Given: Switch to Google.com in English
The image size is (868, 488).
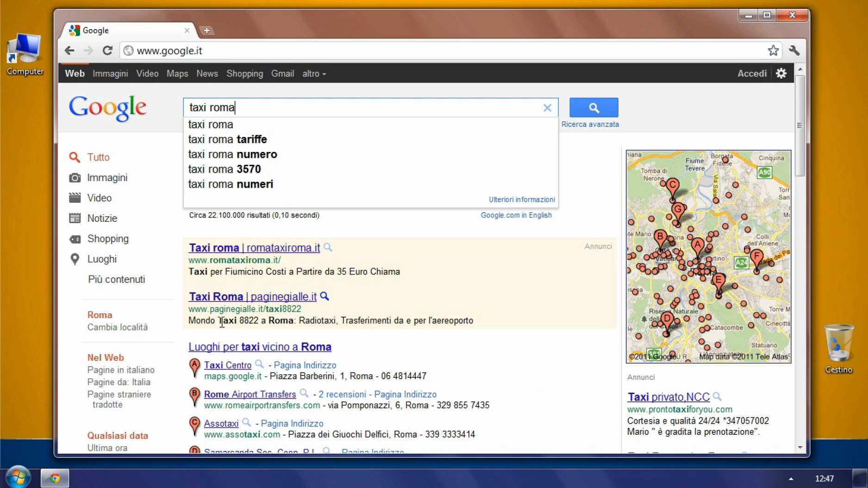Looking at the screenshot, I should coord(516,215).
